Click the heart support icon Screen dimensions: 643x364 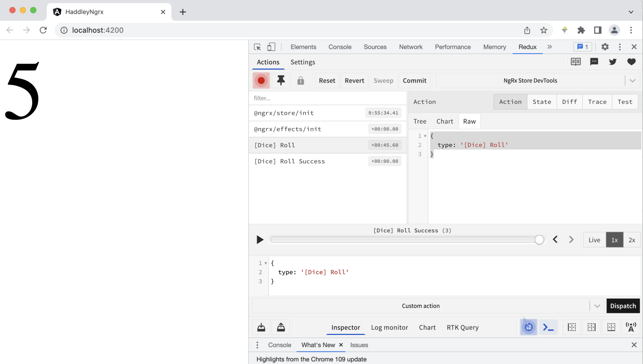[631, 62]
